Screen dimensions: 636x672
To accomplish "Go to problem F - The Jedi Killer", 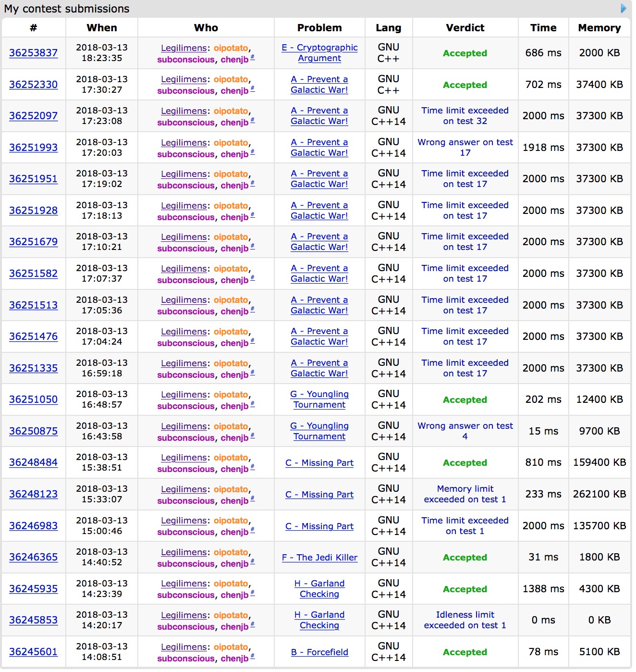I will (x=319, y=558).
